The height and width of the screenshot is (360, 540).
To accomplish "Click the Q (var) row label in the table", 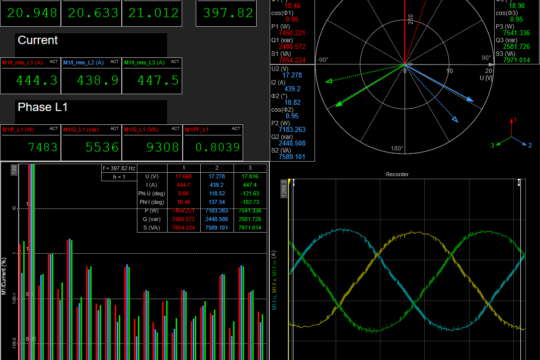I will [x=152, y=219].
